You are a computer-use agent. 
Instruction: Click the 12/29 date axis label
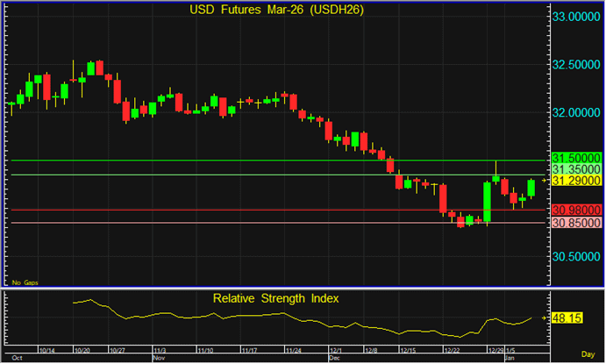pos(495,351)
